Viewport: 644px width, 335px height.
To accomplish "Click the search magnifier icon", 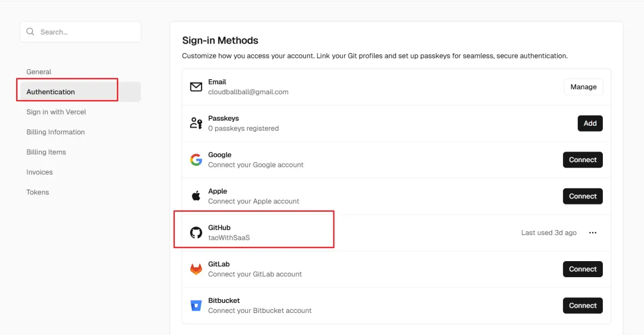I will click(31, 32).
